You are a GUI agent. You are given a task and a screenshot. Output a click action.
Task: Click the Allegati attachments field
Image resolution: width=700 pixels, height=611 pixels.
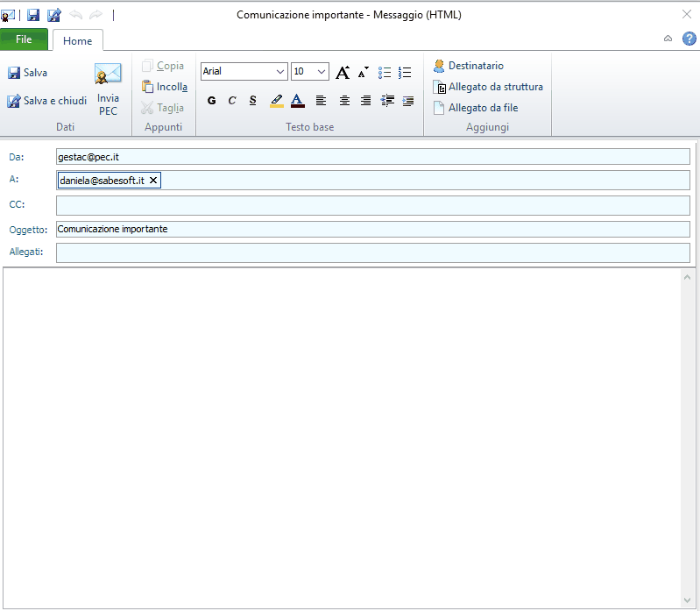point(372,252)
